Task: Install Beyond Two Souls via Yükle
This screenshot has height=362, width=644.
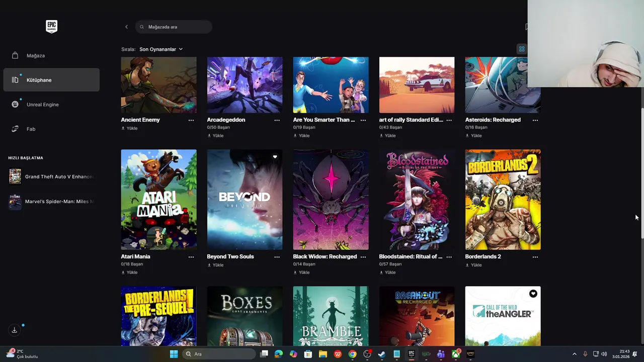Action: pos(215,265)
